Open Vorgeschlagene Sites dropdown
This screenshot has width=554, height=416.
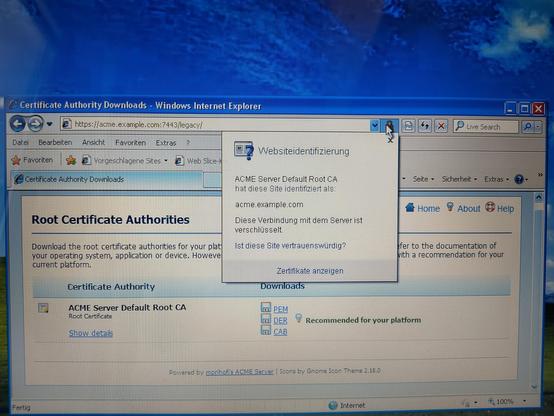coord(125,161)
